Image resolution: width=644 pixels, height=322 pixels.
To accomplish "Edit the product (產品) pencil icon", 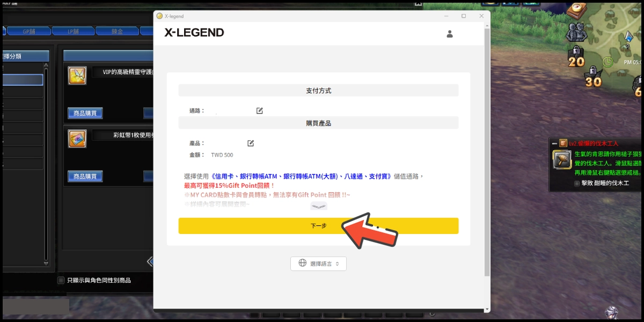I will coord(251,143).
